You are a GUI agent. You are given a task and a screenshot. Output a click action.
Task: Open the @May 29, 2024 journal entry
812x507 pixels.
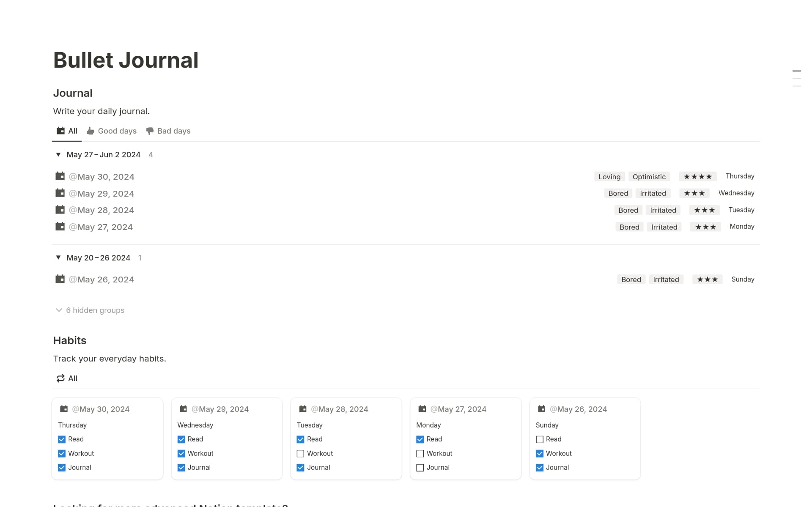coord(102,193)
